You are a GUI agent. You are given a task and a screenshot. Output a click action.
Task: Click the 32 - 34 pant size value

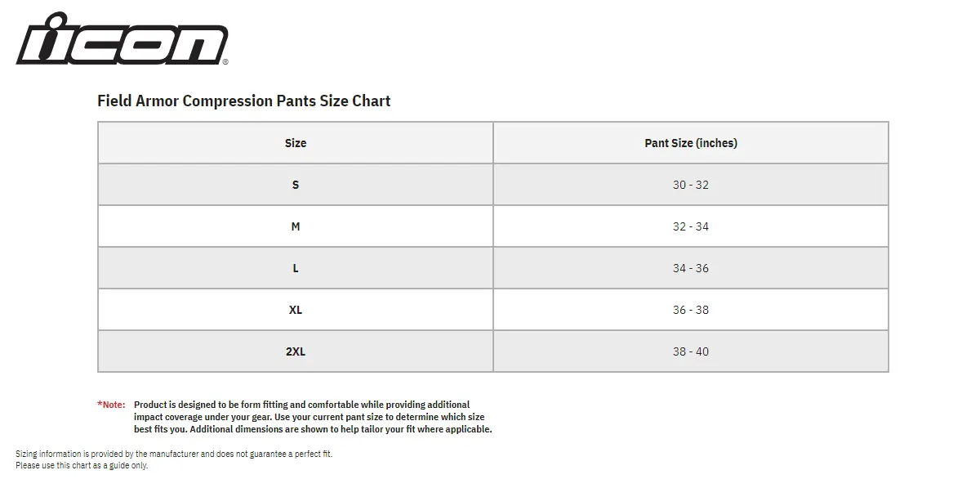[690, 226]
